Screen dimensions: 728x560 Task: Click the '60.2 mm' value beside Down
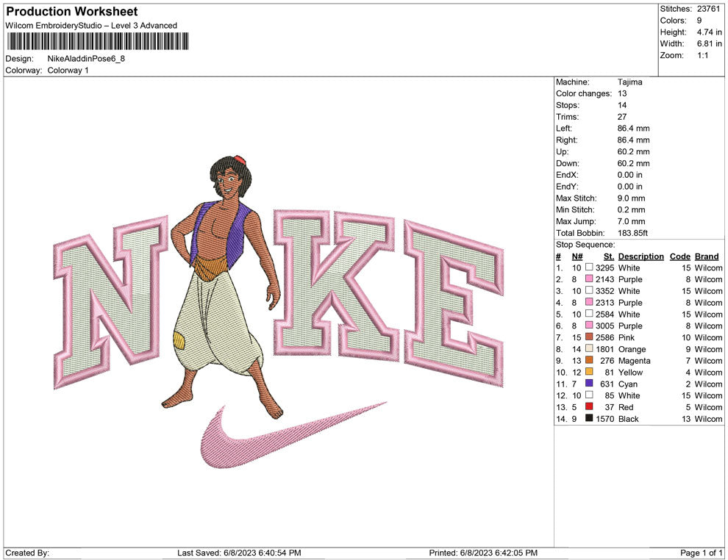(633, 163)
